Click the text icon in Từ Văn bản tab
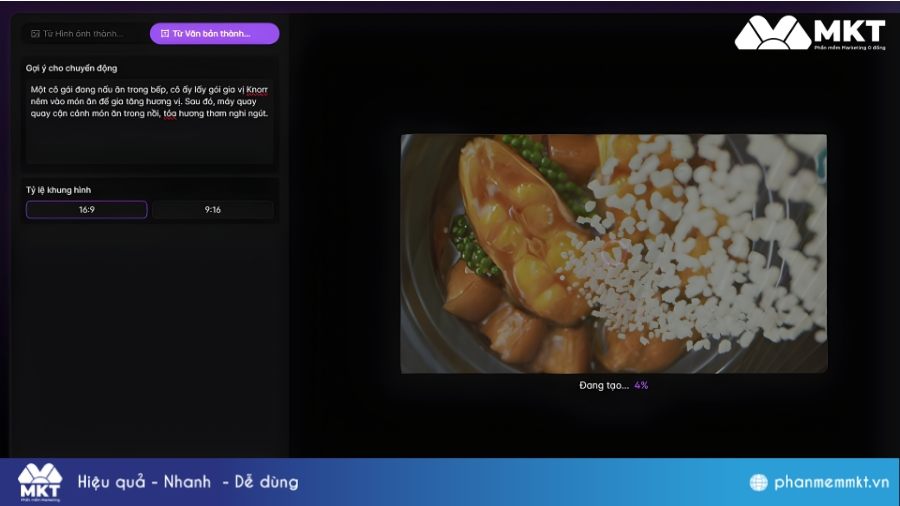900x506 pixels. point(165,34)
